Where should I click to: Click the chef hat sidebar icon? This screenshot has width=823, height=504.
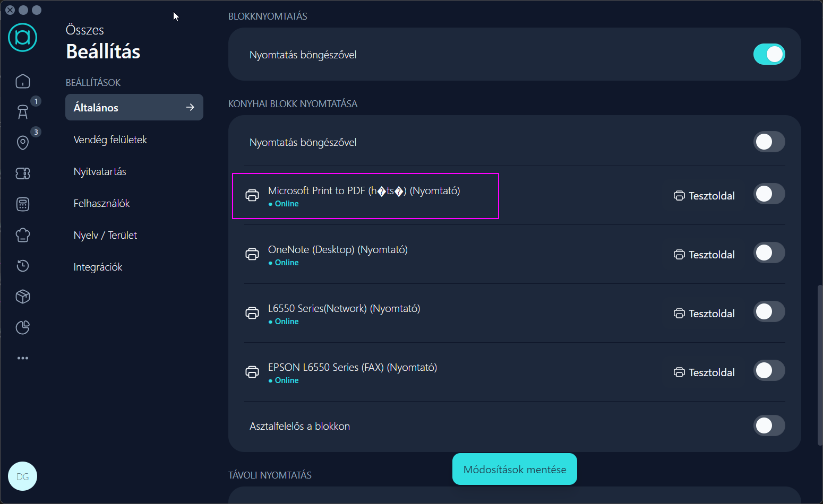tap(23, 235)
